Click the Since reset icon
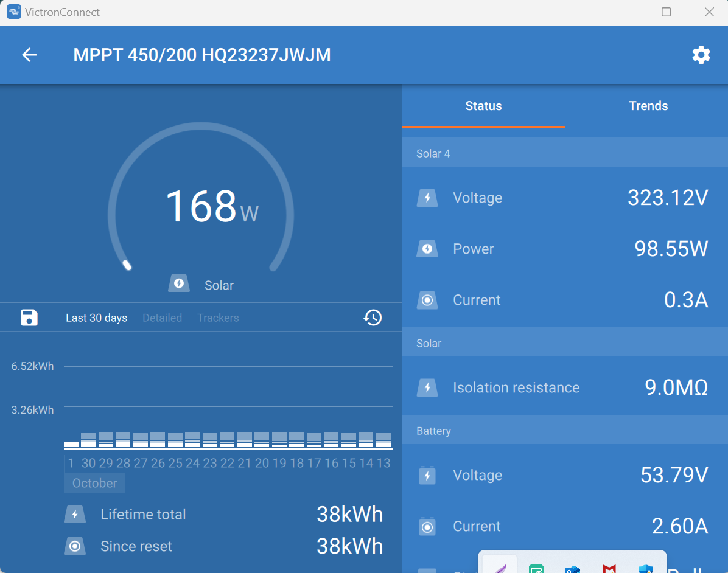Screen dimensions: 728x573 point(75,547)
